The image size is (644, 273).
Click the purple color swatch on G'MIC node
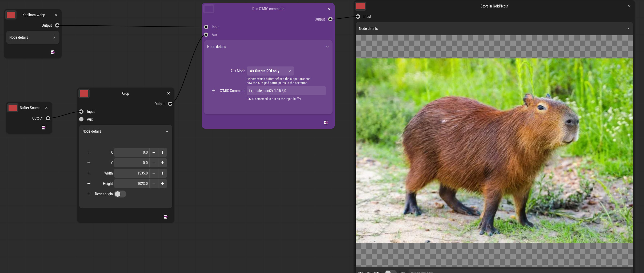click(x=209, y=9)
